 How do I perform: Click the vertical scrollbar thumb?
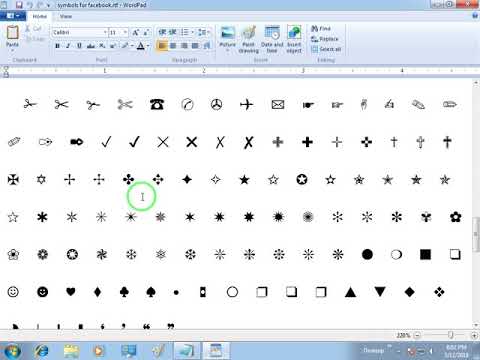[x=476, y=235]
